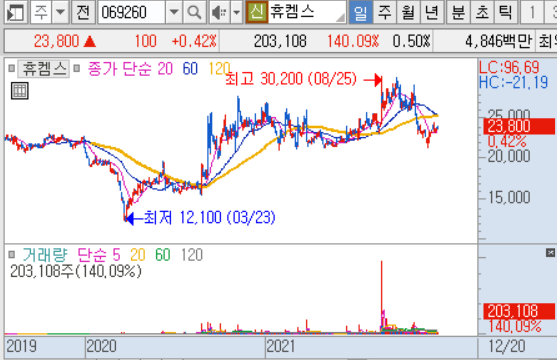Open the 주 type dropdown arrow
The height and width of the screenshot is (360, 557).
(x=60, y=12)
